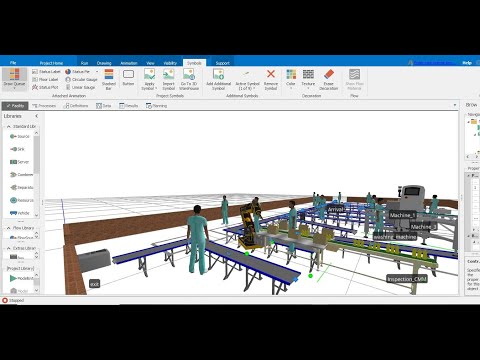Click the blue link near Help

433,63
